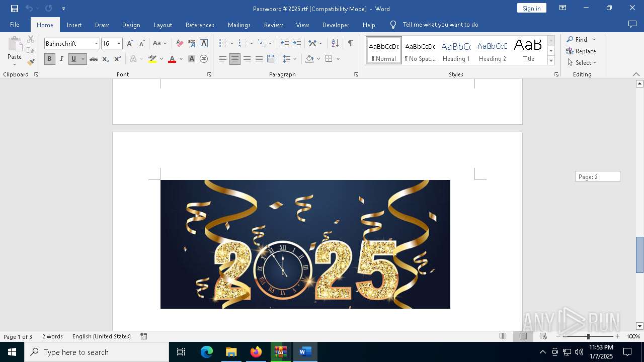The image size is (644, 362).
Task: Open the Review tab
Action: tap(273, 25)
